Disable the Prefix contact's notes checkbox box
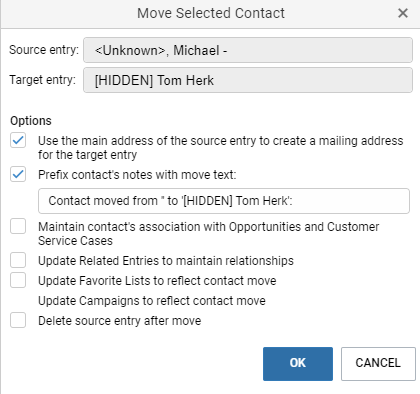This screenshot has height=394, width=420. coord(18,174)
